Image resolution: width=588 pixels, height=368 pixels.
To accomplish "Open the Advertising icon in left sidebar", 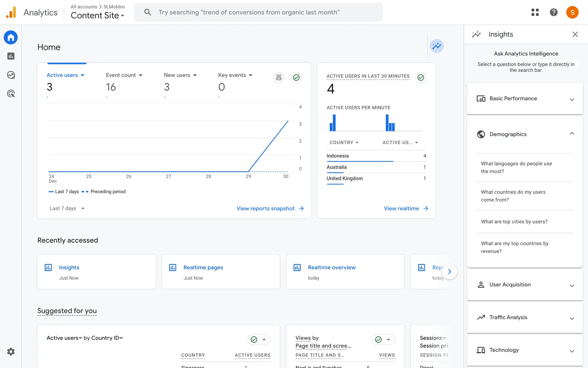I will pyautogui.click(x=11, y=94).
